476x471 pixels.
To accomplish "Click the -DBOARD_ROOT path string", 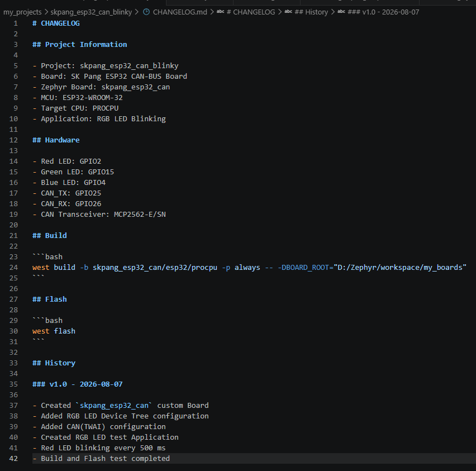I will [x=400, y=268].
